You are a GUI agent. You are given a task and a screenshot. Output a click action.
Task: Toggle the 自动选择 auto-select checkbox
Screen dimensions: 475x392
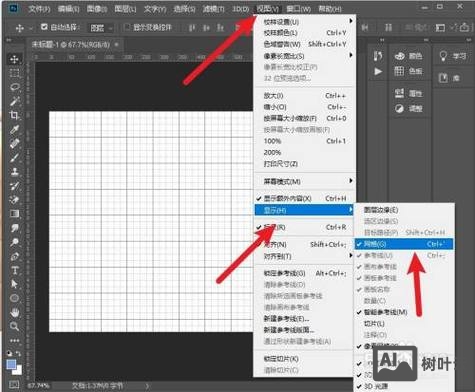pyautogui.click(x=44, y=27)
